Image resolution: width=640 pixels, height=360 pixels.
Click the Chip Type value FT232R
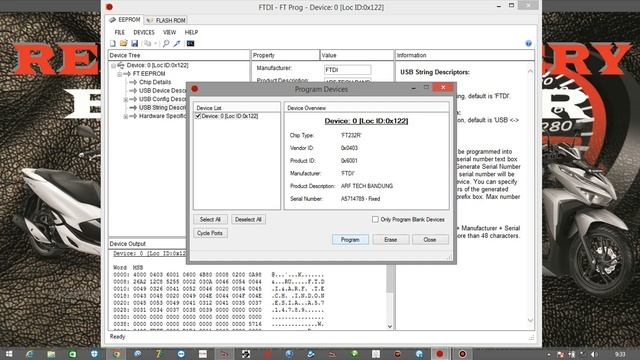click(x=351, y=135)
